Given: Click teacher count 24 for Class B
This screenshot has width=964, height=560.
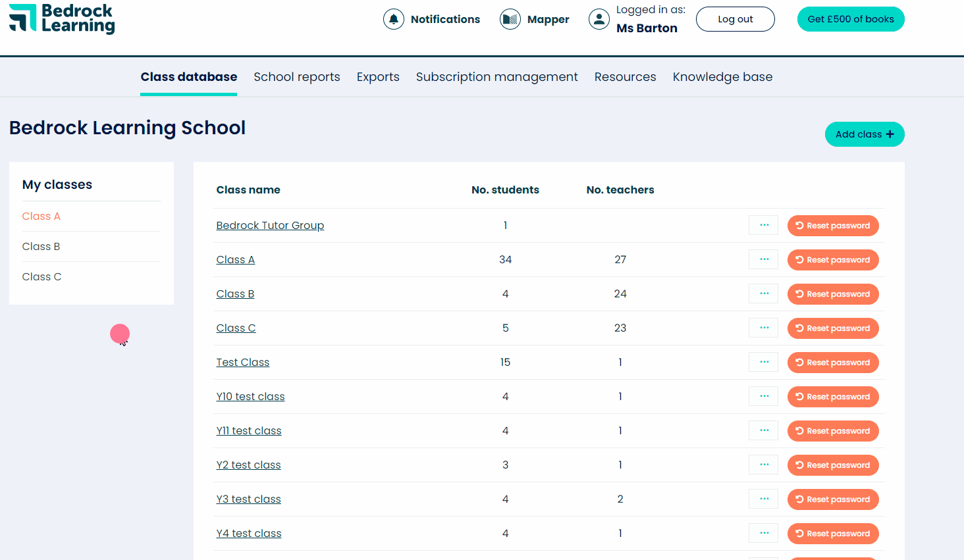Looking at the screenshot, I should click(620, 294).
